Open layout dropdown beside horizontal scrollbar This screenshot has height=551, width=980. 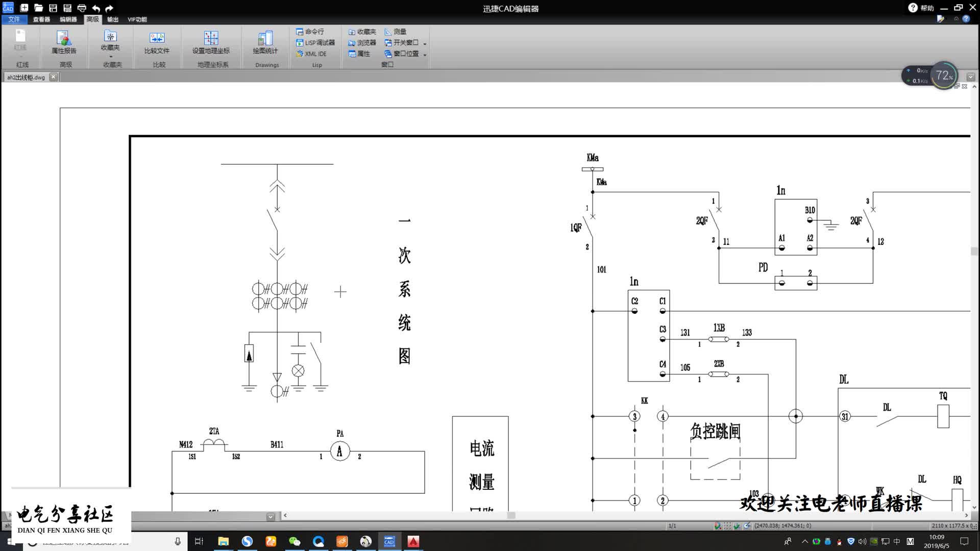271,516
